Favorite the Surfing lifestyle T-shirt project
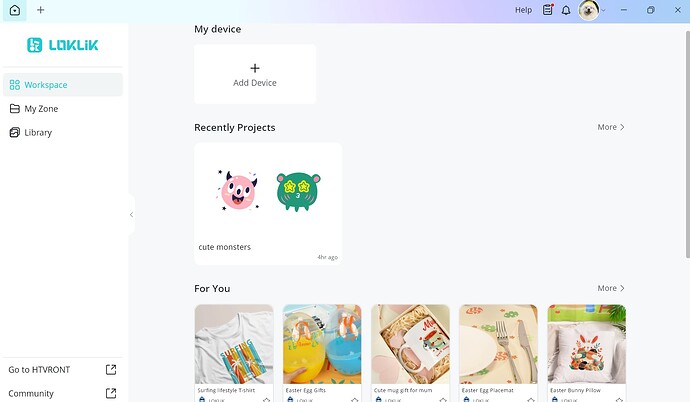This screenshot has height=402, width=690. click(266, 399)
